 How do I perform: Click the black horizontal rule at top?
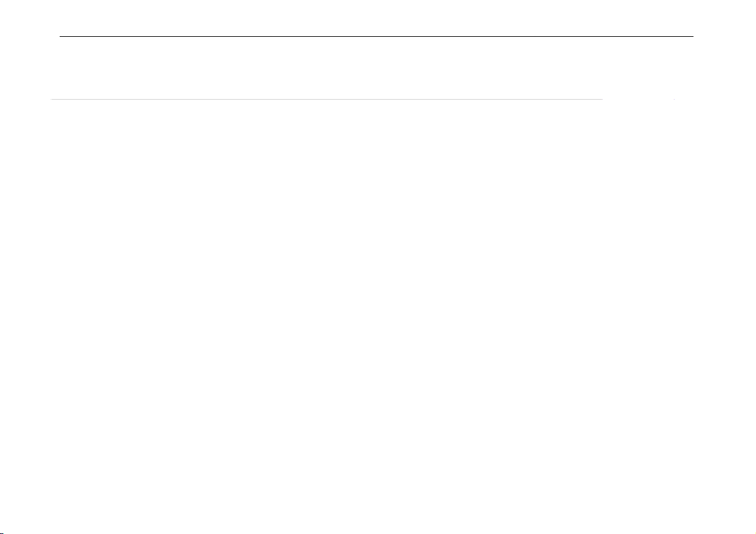pyautogui.click(x=376, y=36)
